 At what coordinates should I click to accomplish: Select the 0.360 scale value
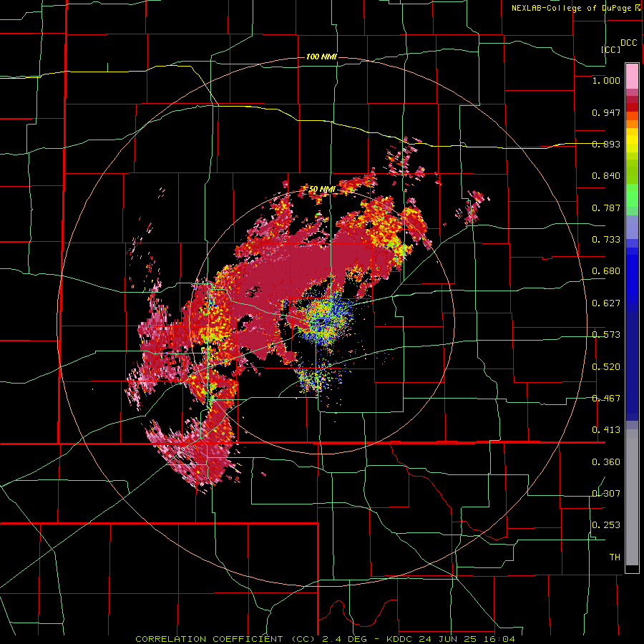tap(606, 462)
